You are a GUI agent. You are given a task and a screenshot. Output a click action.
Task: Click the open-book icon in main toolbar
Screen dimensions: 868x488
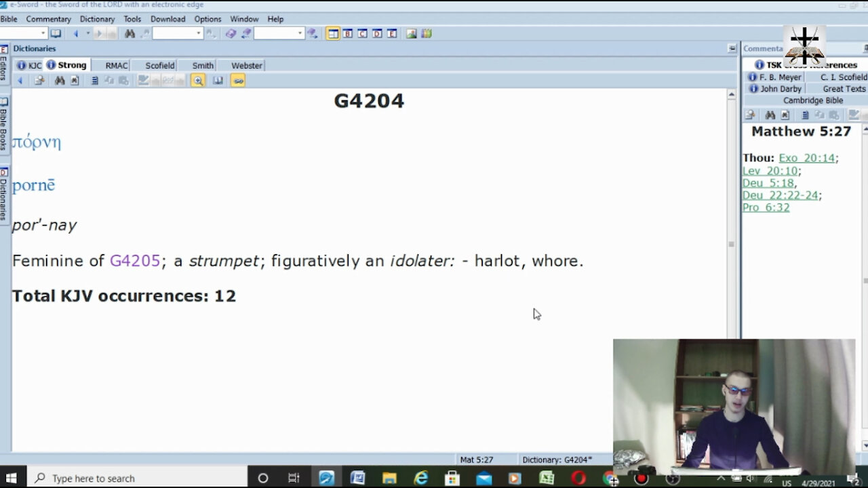click(56, 33)
